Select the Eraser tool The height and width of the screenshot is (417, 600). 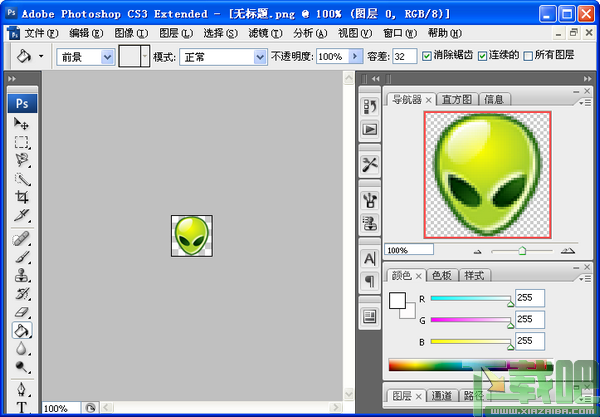pyautogui.click(x=21, y=312)
